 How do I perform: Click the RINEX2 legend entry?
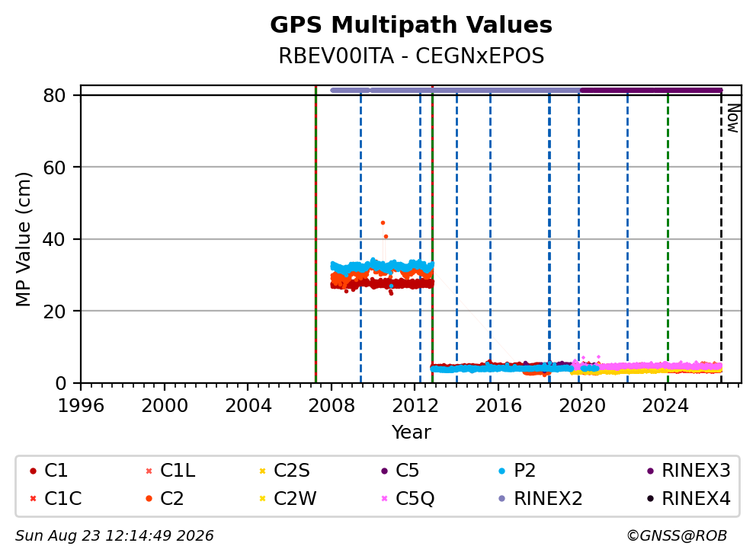point(540,499)
